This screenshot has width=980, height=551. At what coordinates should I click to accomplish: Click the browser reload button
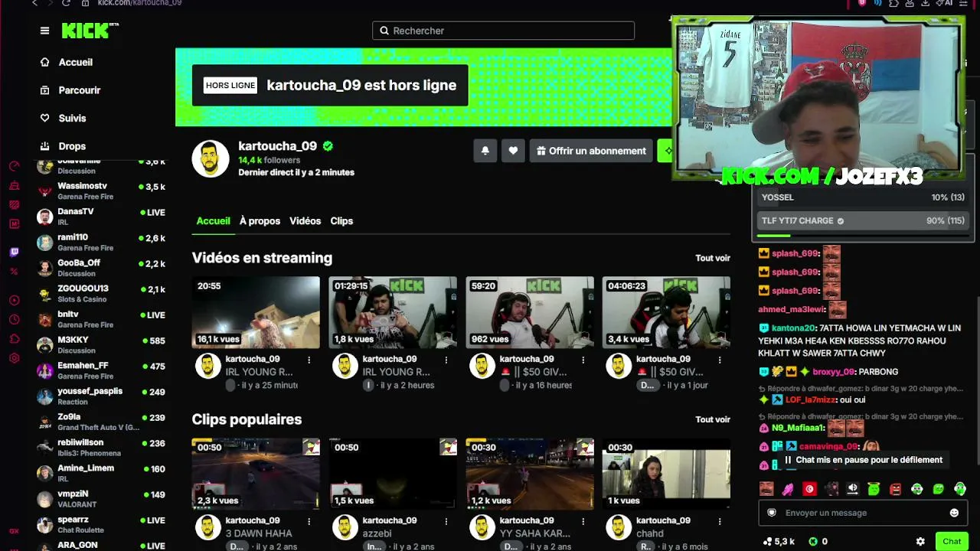pos(66,3)
